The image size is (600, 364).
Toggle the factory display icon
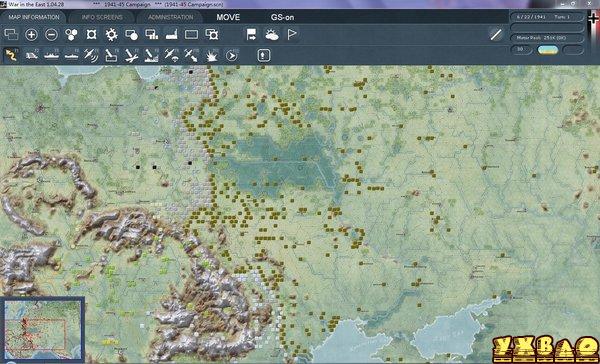point(171,35)
